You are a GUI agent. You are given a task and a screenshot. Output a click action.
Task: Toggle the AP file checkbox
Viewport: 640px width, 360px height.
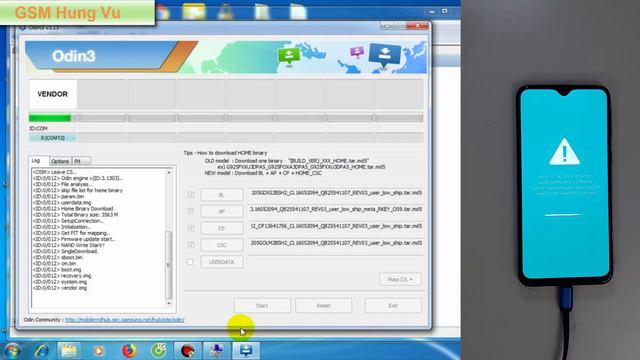191,211
